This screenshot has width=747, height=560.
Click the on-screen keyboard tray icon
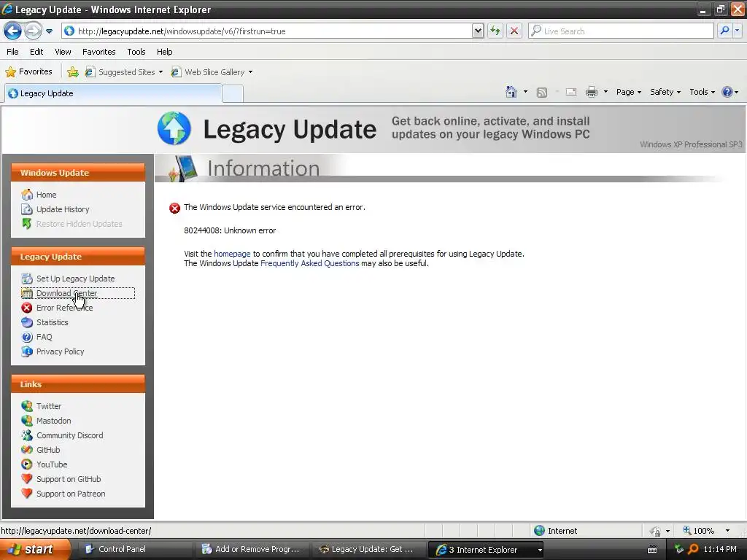click(x=652, y=550)
